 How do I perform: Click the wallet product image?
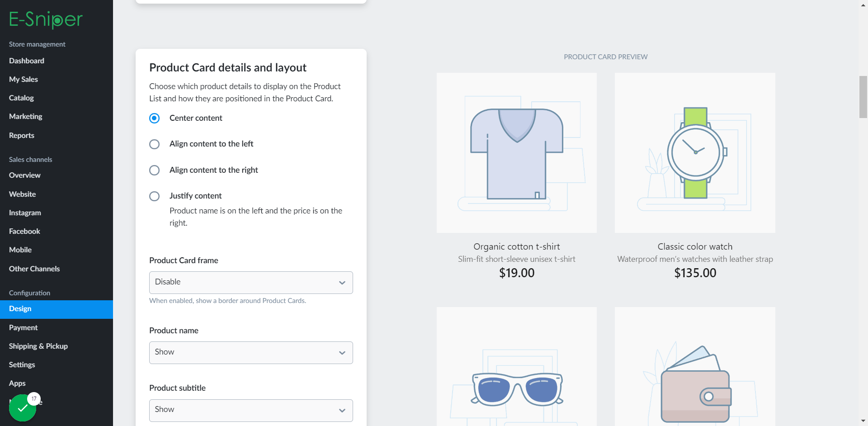point(695,366)
